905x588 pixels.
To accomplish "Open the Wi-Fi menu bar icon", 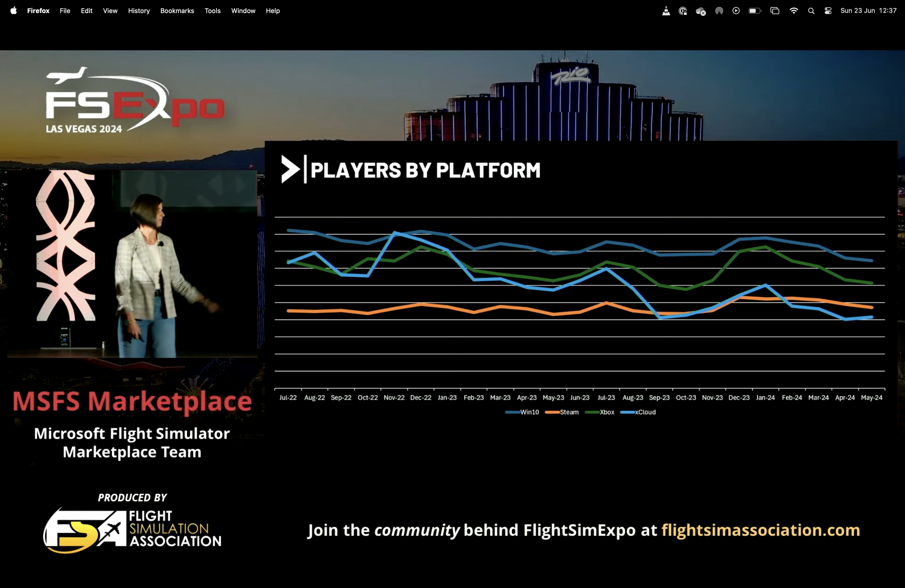I will click(x=794, y=11).
